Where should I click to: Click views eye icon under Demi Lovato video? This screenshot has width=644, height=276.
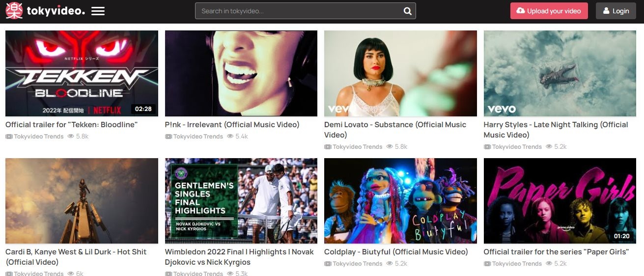point(390,146)
